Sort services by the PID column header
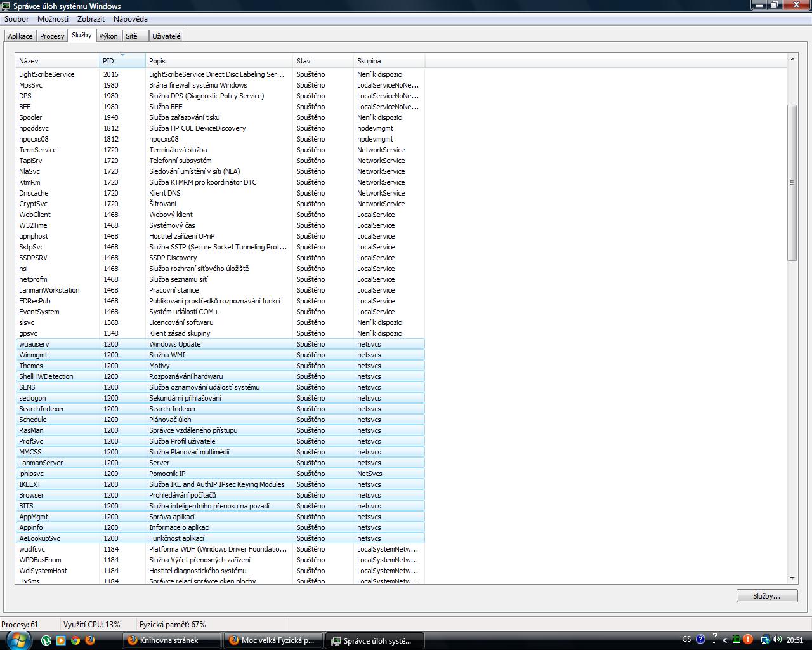Viewport: 812px width, 650px height. tap(122, 61)
